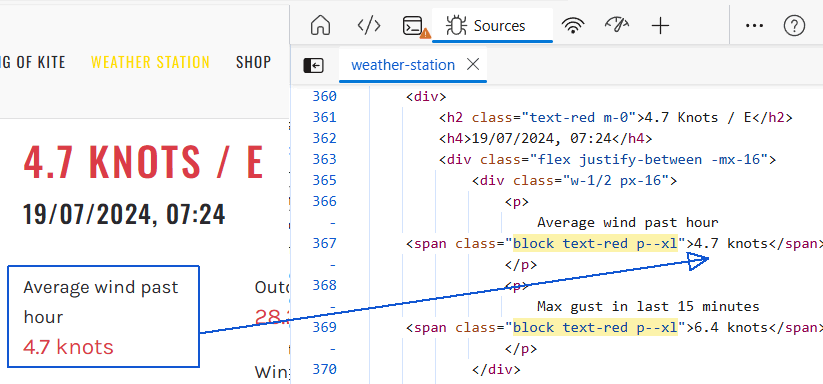Click the '4.7 KNOTS / E' page heading
The image size is (823, 384).
click(143, 161)
